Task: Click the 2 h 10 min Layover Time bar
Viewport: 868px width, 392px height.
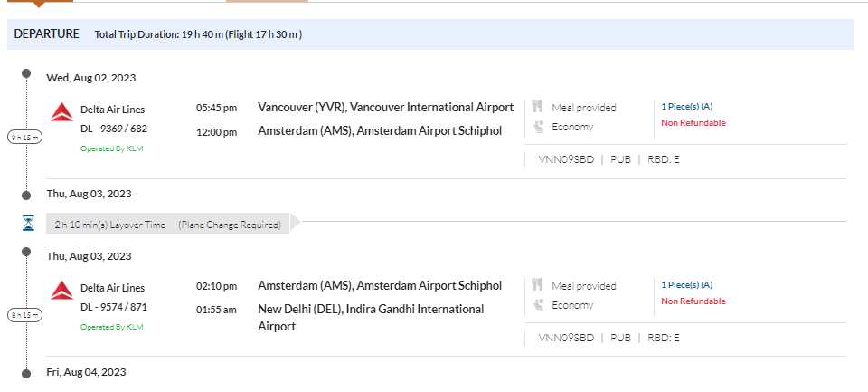Action: [168, 225]
